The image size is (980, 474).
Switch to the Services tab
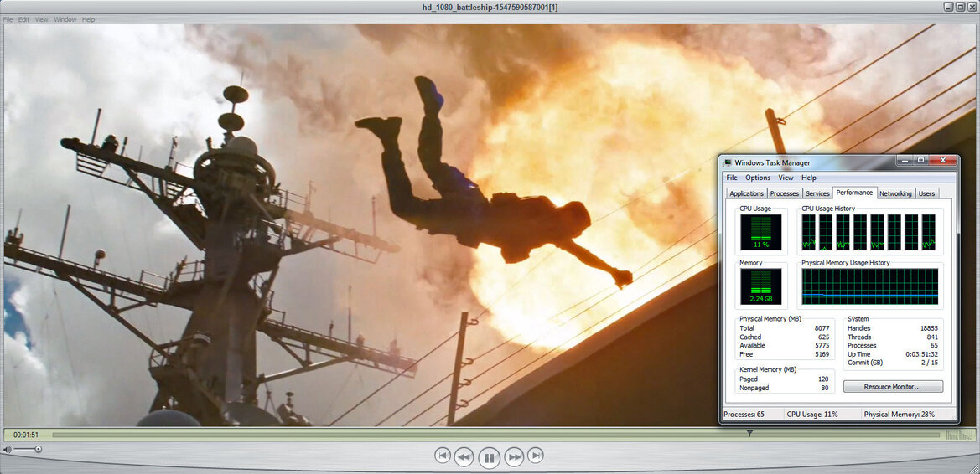817,193
